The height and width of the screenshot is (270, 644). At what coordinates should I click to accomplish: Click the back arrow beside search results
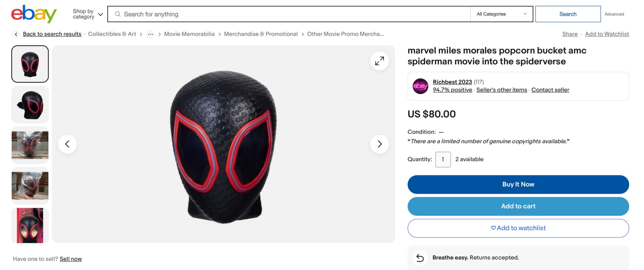point(16,34)
